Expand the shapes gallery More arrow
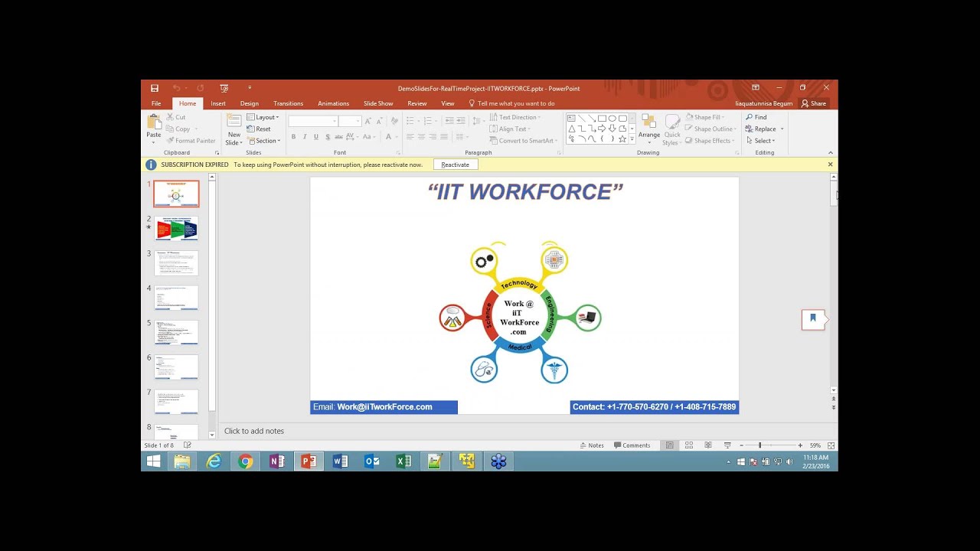Image resolution: width=980 pixels, height=551 pixels. pos(632,139)
